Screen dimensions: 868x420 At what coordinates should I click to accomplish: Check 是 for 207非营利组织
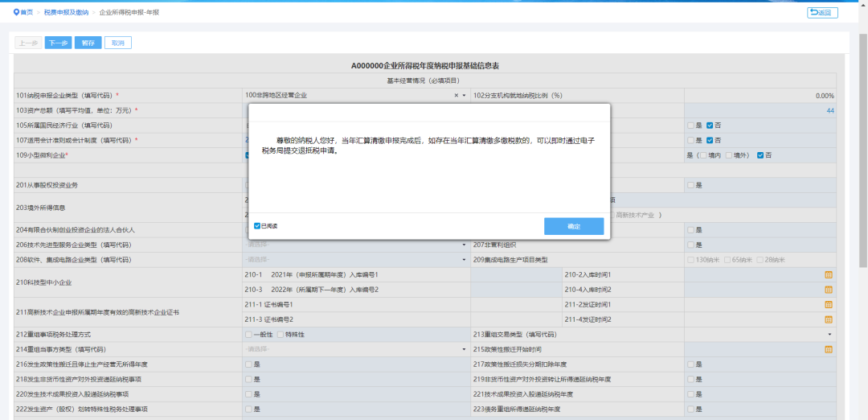[x=690, y=245]
